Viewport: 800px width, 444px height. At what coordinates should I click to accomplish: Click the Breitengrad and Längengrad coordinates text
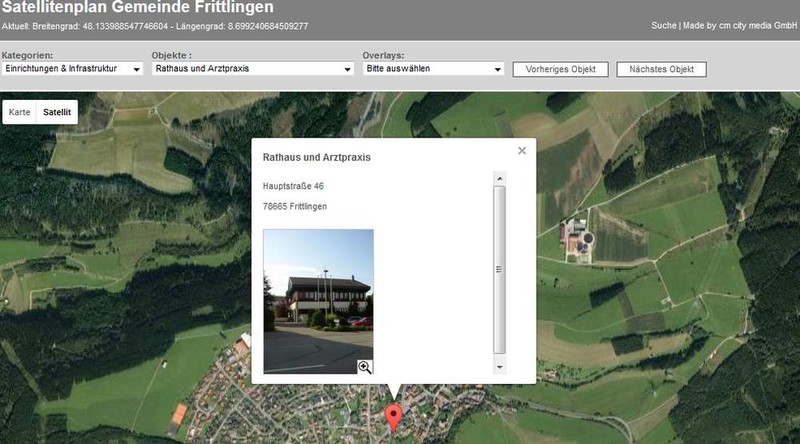155,26
